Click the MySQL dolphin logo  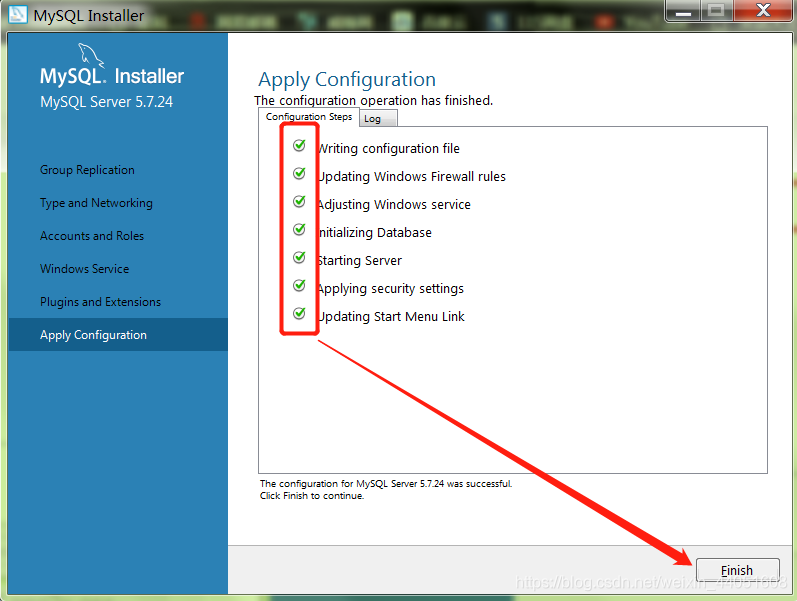tap(91, 55)
